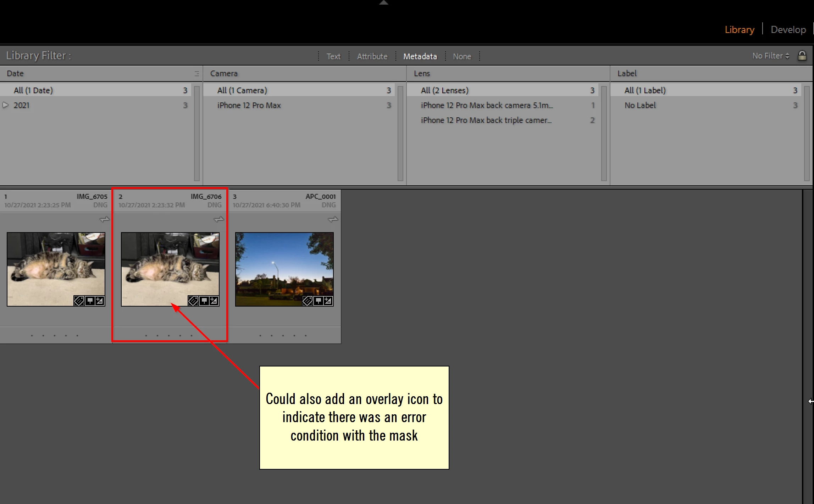Open the Date column options menu icon

coord(196,74)
